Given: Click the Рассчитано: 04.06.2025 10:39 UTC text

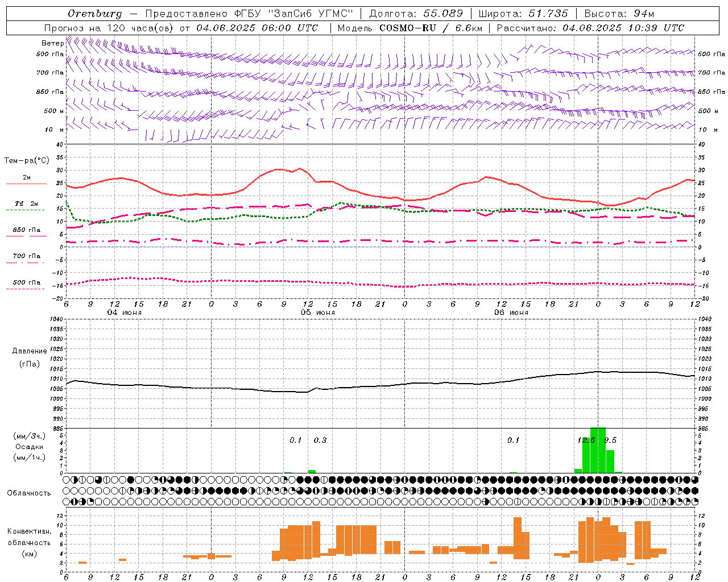Looking at the screenshot, I should (x=590, y=28).
